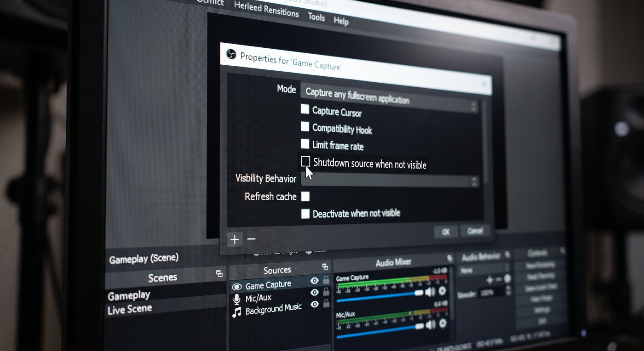Enable the Capture Cursor checkbox
The image size is (644, 351).
click(305, 109)
